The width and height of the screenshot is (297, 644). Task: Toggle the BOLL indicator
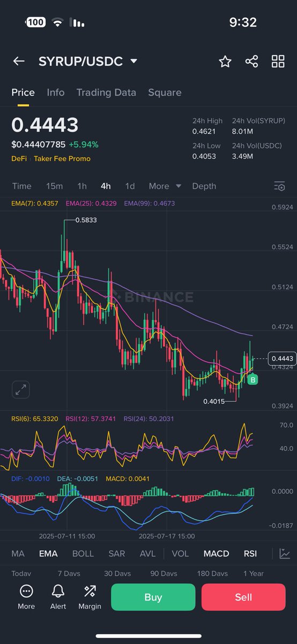[x=83, y=554]
